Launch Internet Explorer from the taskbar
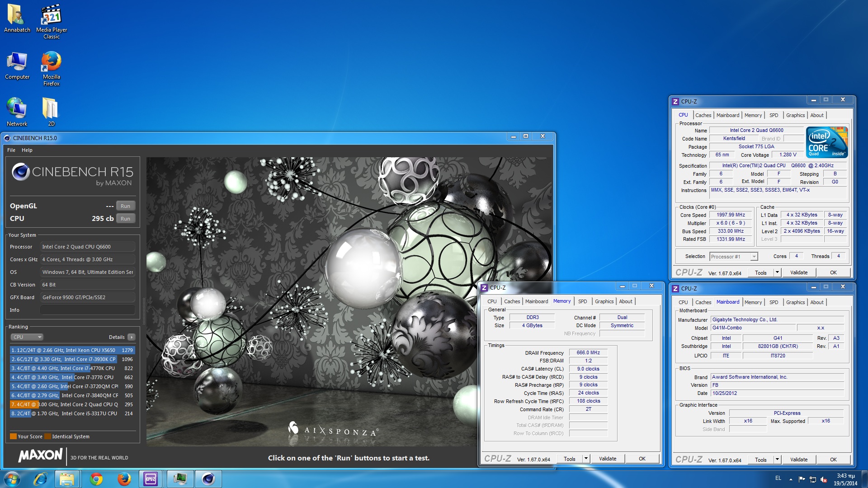 [41, 479]
